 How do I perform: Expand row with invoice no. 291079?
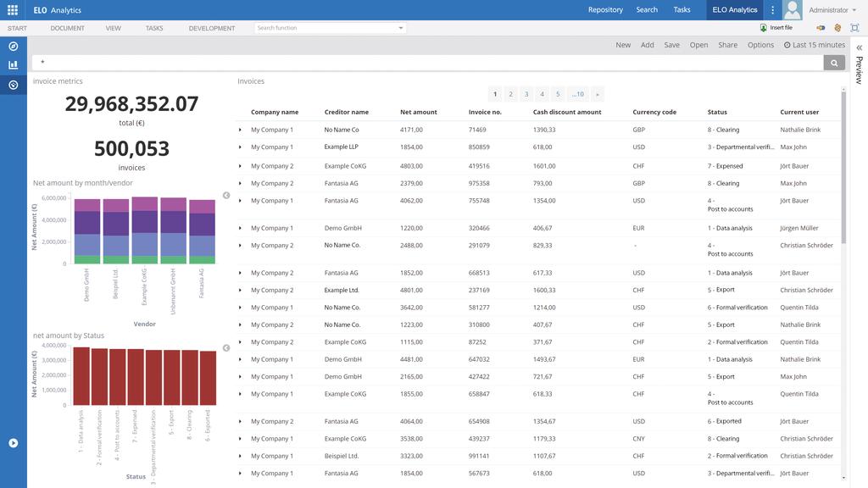tap(240, 246)
